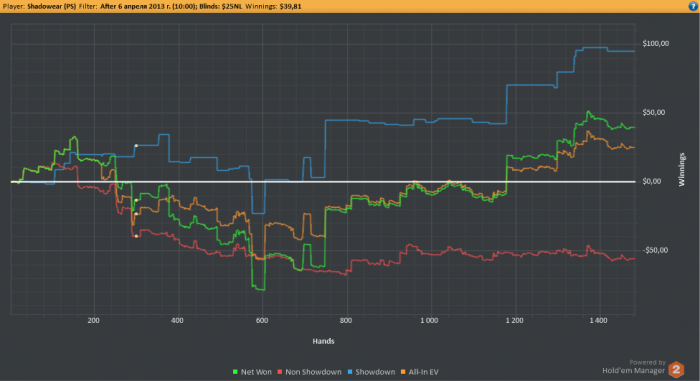Click the Hold'em Manager 2 logo badge
Image resolution: width=700 pixels, height=381 pixels.
point(676,369)
